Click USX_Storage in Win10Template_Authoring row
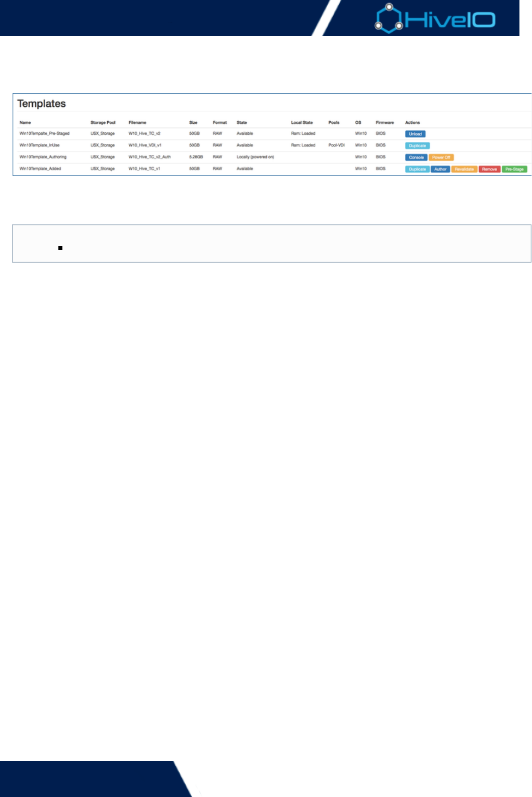The width and height of the screenshot is (532, 797). (x=103, y=157)
